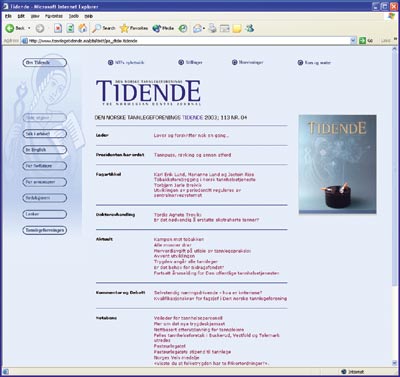Stop page loading with Stop icon
Image resolution: width=400 pixels, height=377 pixels.
[58, 28]
